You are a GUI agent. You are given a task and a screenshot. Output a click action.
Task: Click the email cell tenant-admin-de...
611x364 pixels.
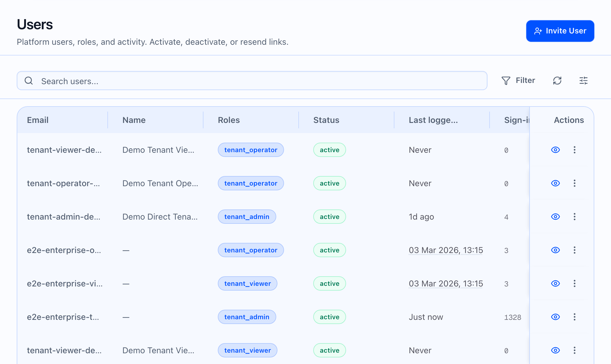64,217
